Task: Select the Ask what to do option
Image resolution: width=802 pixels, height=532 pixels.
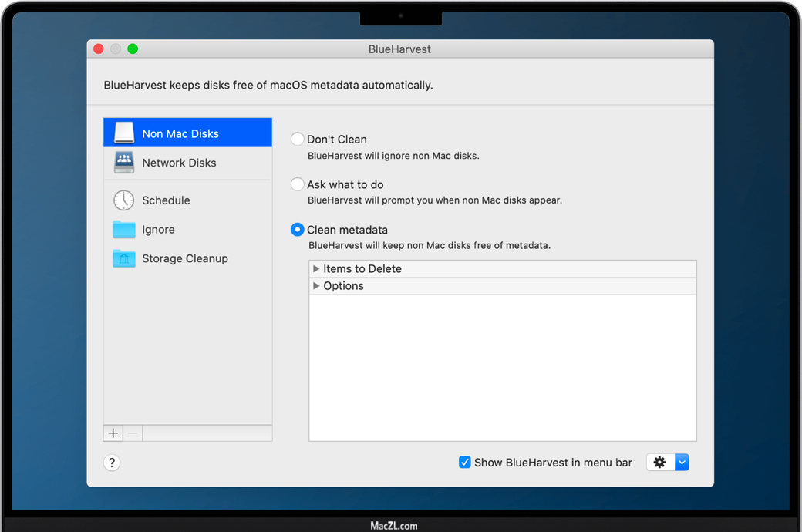Action: coord(297,185)
